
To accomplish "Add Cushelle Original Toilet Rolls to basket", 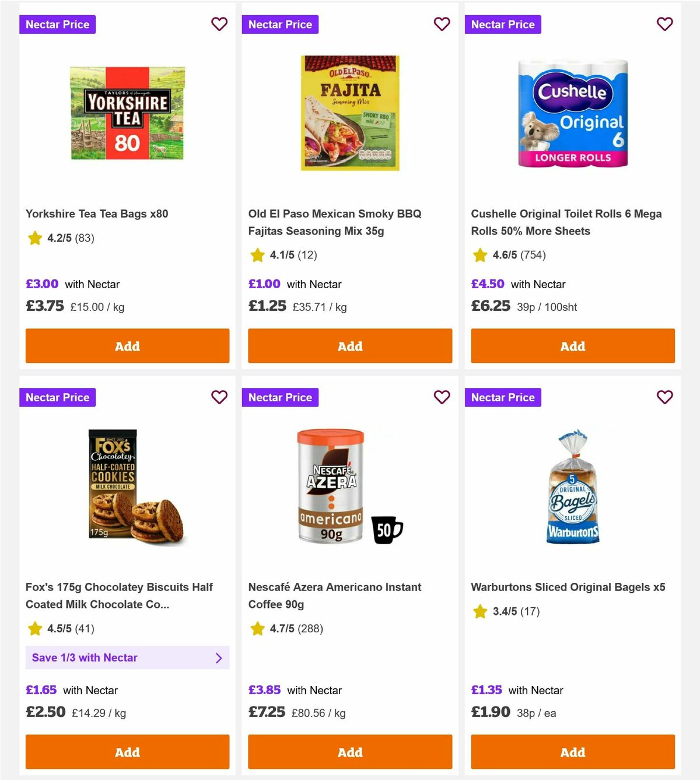I will click(x=572, y=346).
